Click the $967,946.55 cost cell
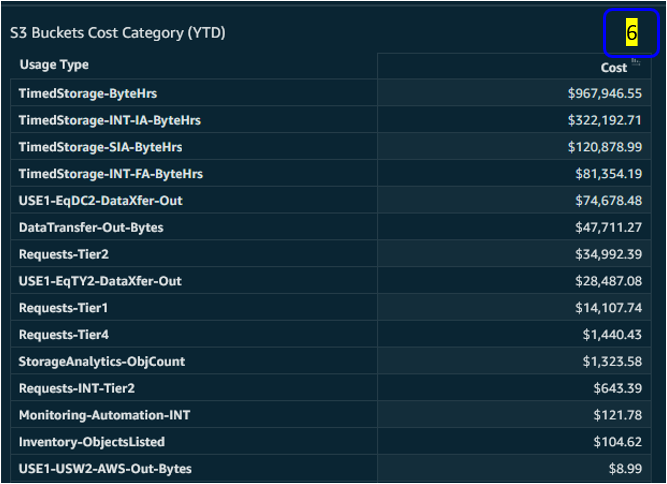Image resolution: width=667 pixels, height=484 pixels. pyautogui.click(x=604, y=93)
